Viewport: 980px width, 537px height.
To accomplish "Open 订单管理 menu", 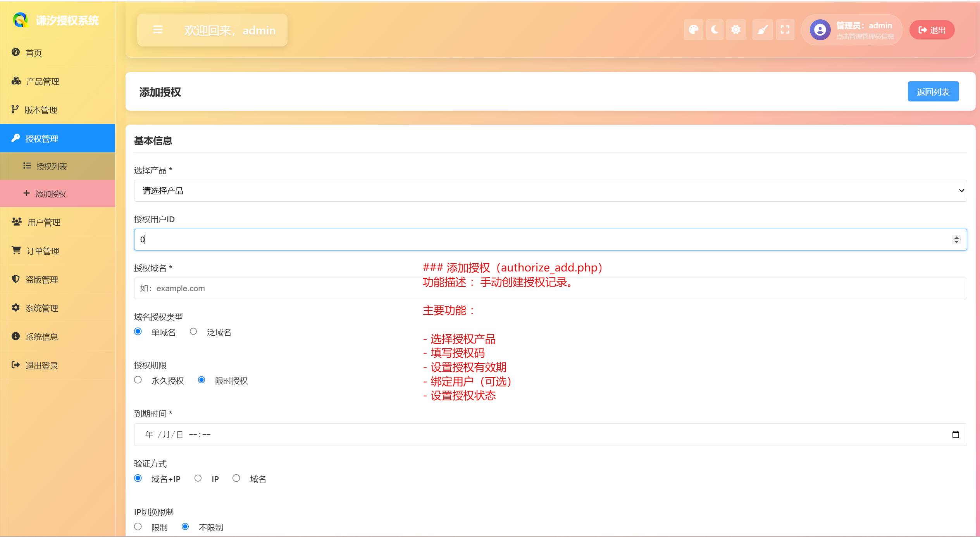I will tap(58, 251).
